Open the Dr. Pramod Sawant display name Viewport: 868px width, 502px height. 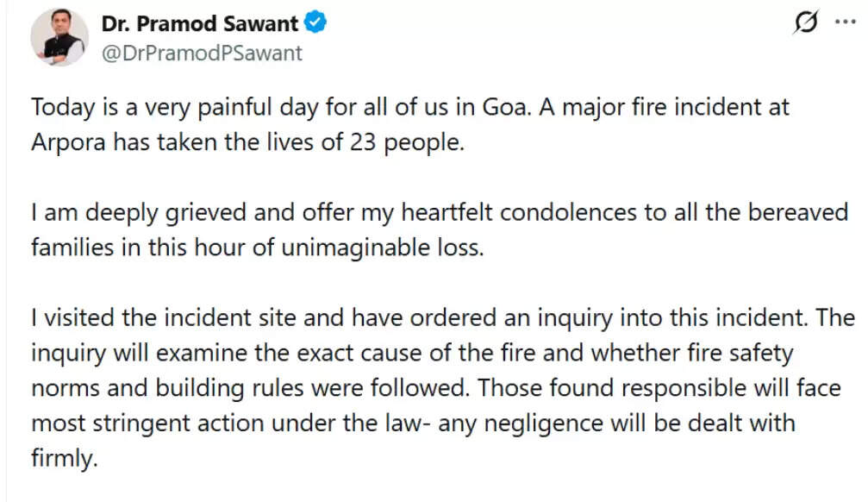click(202, 24)
